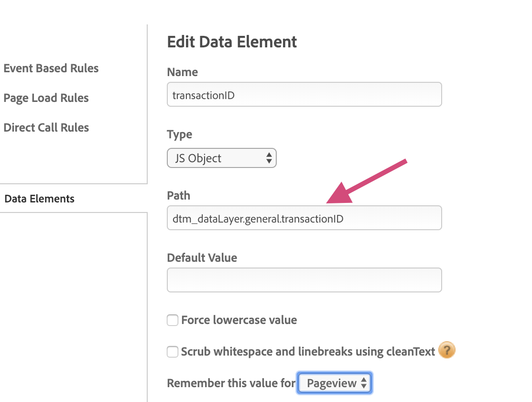The image size is (532, 402).
Task: Click the 'Force lowercase value' label text
Action: [x=239, y=320]
